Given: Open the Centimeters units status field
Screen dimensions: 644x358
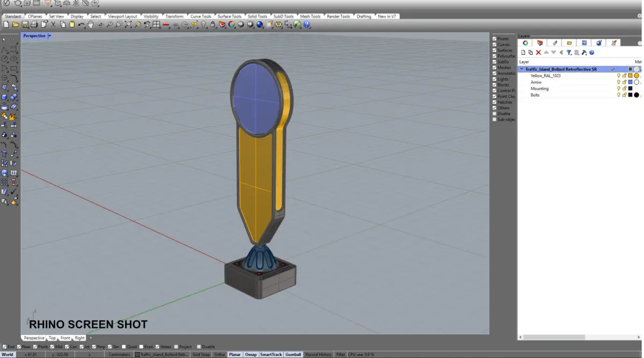Looking at the screenshot, I should (x=119, y=354).
